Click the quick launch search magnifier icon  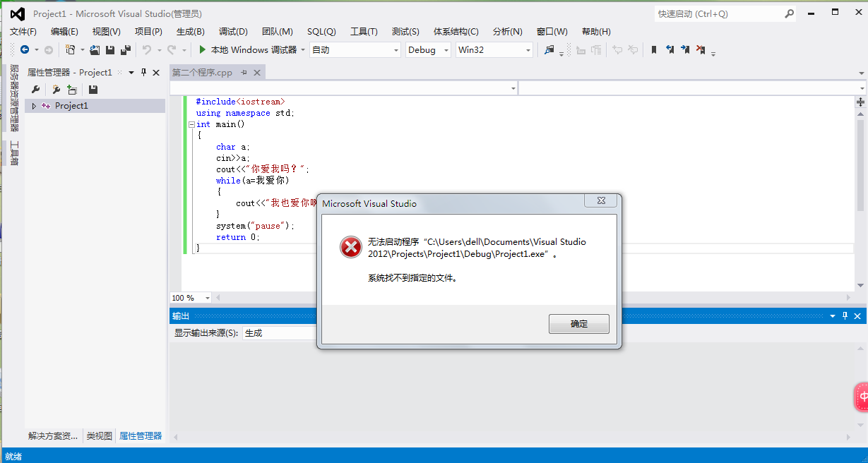790,13
